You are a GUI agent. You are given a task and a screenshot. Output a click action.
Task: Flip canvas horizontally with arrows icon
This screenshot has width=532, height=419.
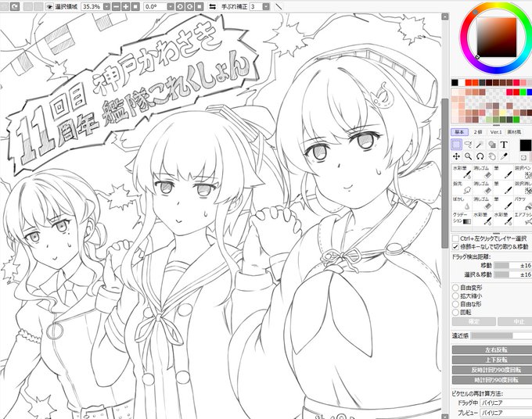(x=212, y=6)
